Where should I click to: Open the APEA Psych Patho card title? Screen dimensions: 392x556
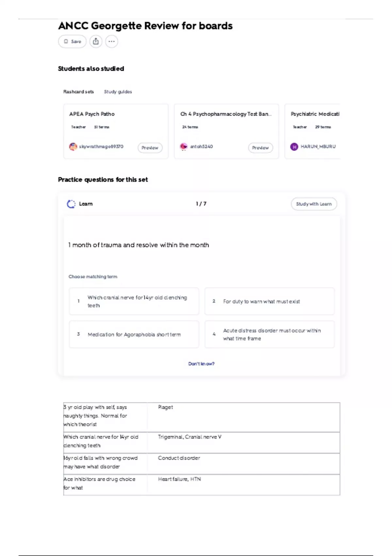(x=92, y=114)
